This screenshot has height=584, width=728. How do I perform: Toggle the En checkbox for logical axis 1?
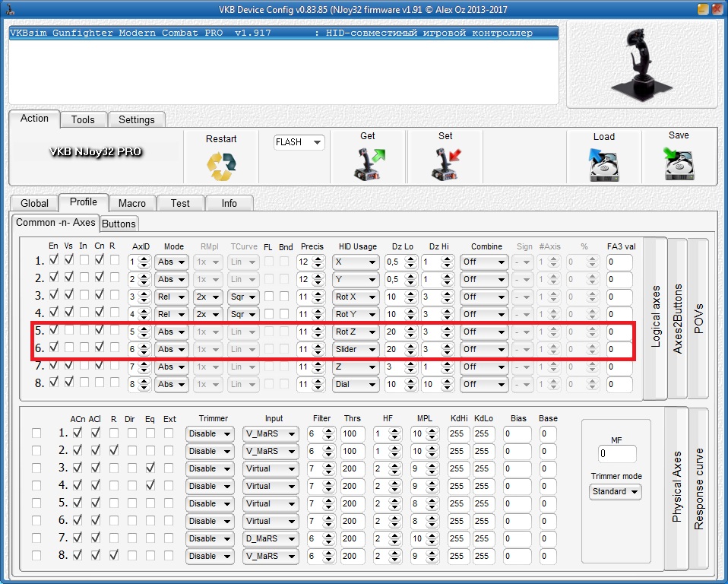tap(53, 261)
